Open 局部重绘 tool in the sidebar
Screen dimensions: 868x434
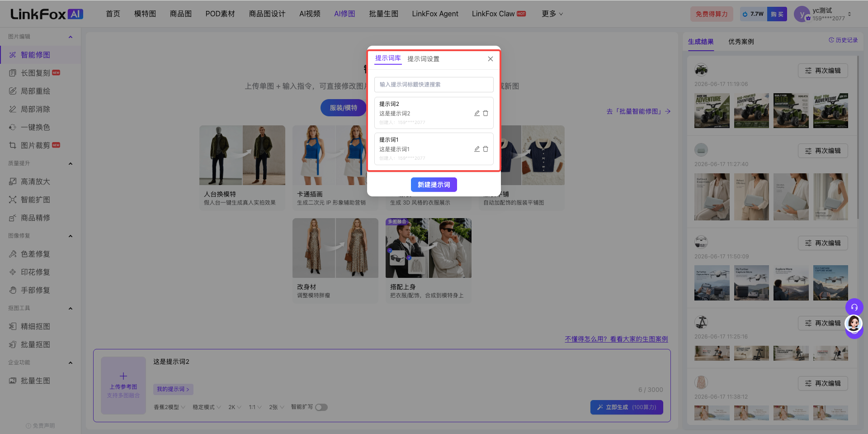coord(40,91)
